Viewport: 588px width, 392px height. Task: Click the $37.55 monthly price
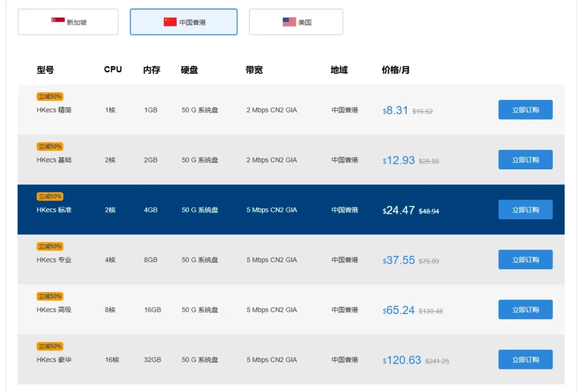click(399, 260)
